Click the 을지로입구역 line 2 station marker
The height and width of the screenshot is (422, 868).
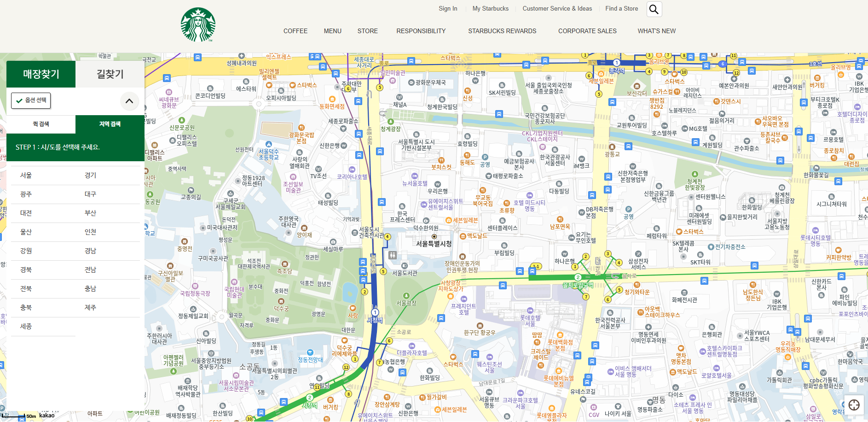(x=578, y=277)
